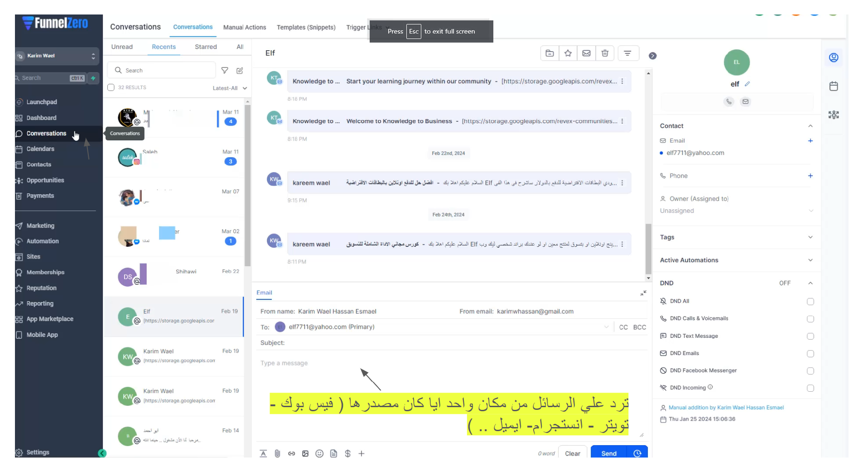The width and height of the screenshot is (868, 471).
Task: Open the Owner Unassigned dropdown
Action: pos(737,211)
